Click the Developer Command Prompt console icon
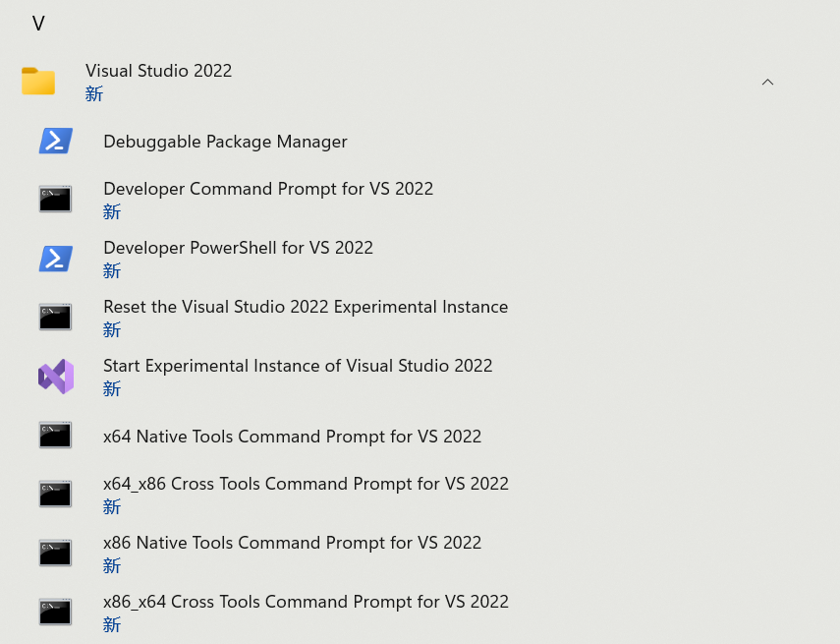840x644 pixels. pos(55,199)
